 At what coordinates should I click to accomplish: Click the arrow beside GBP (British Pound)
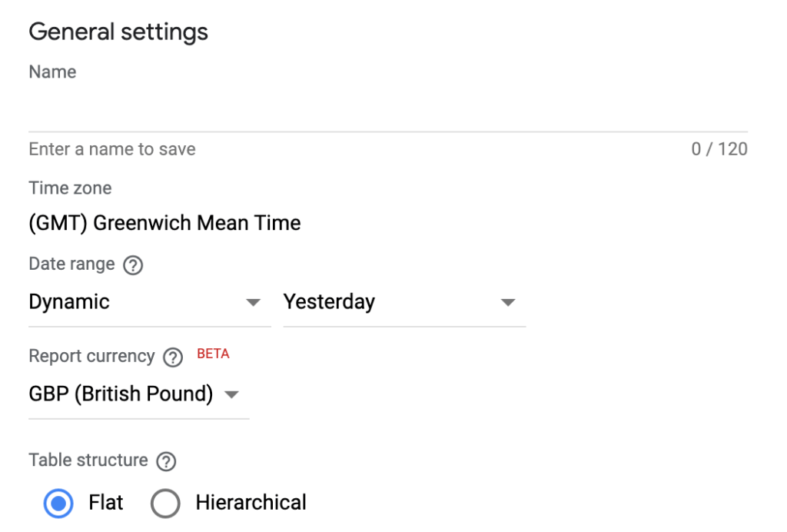pos(233,394)
